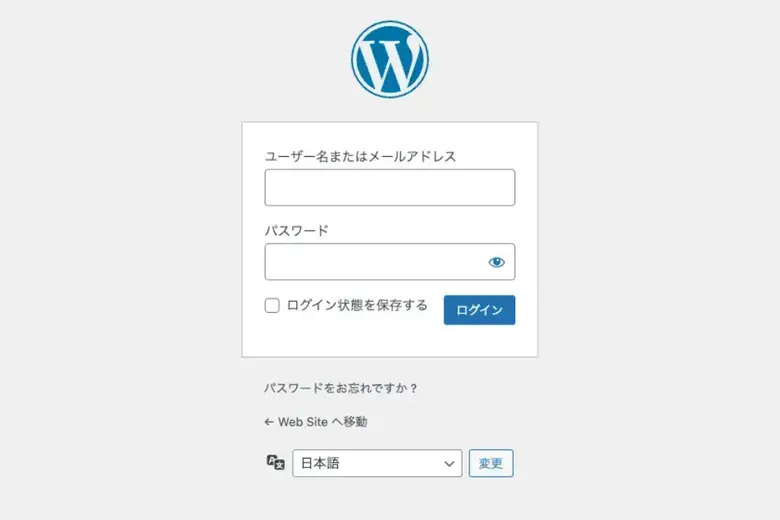Click the blue ログイン button
780x520 pixels.
[479, 310]
